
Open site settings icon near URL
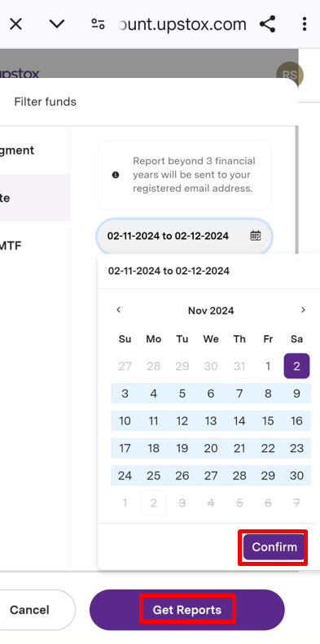click(98, 24)
